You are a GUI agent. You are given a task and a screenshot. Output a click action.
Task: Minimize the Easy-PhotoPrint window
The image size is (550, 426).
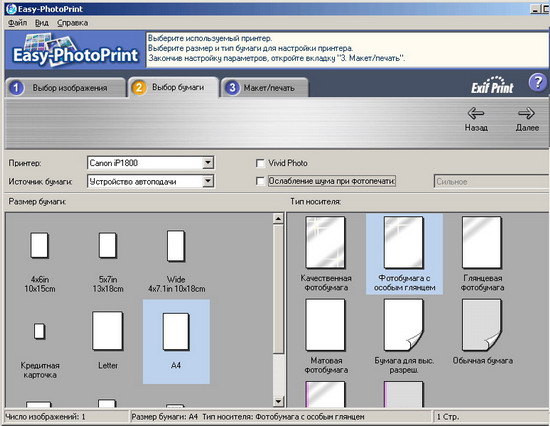[x=535, y=9]
